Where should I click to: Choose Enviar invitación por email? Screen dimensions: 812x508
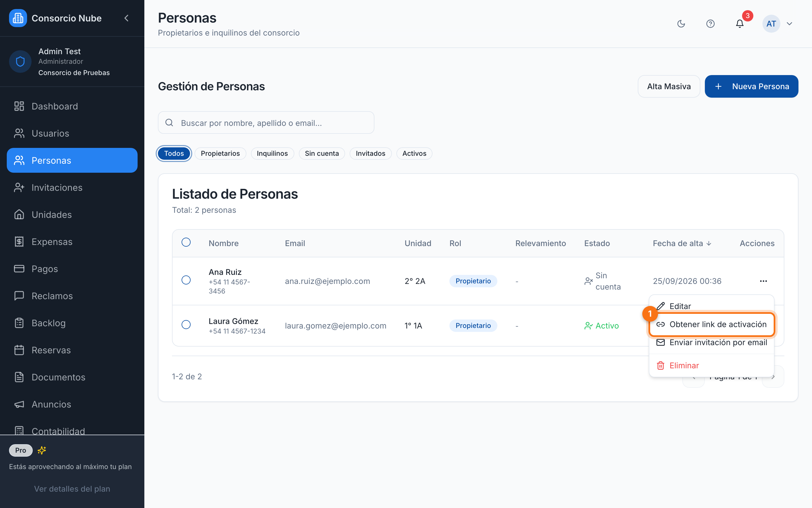click(x=711, y=342)
